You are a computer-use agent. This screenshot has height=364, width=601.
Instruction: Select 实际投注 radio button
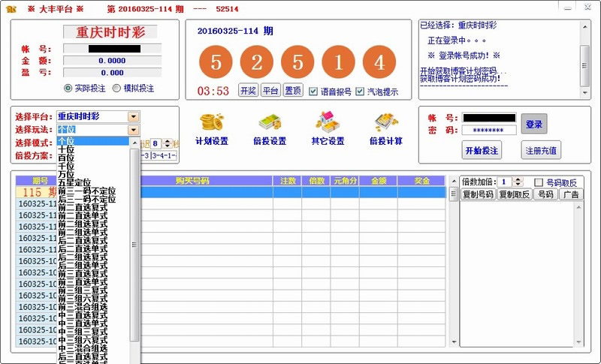(x=68, y=89)
